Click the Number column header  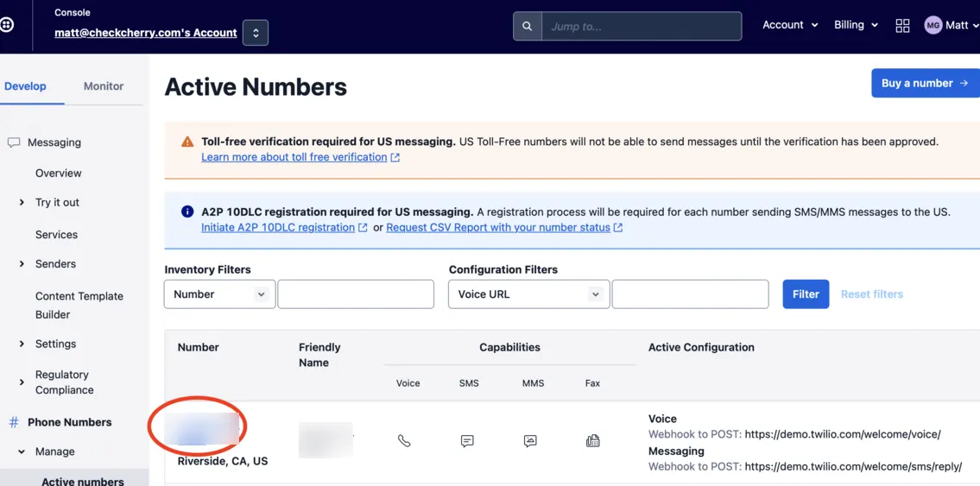click(198, 347)
